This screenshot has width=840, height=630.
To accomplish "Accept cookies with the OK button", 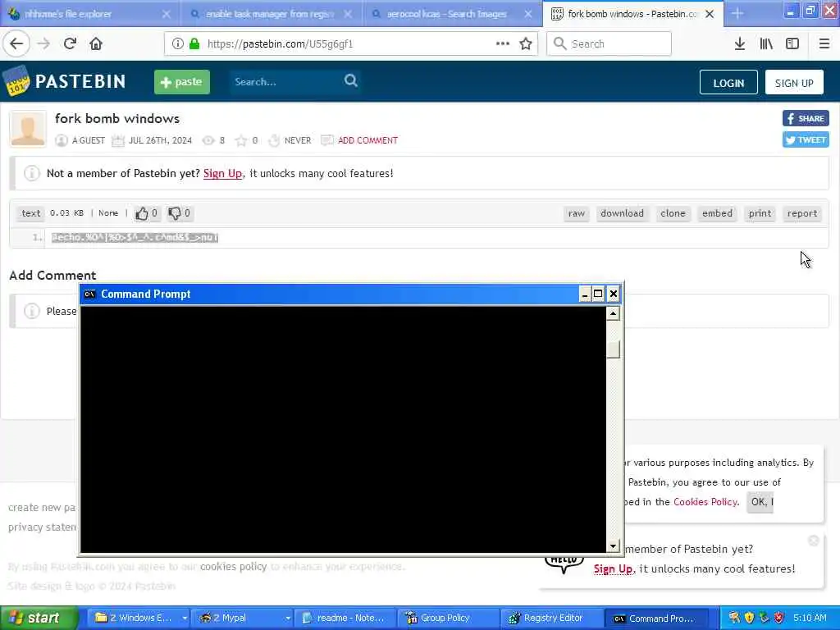I will [x=760, y=502].
